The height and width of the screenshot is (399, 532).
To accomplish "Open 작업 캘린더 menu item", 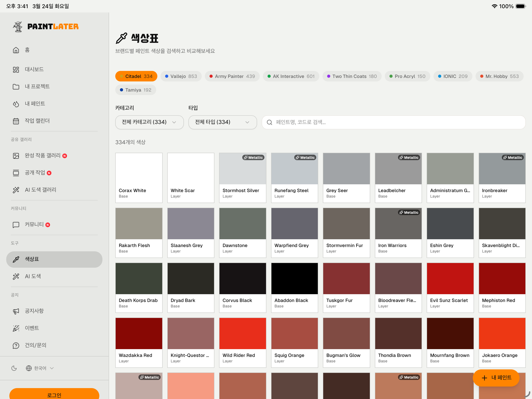I will tap(54, 121).
